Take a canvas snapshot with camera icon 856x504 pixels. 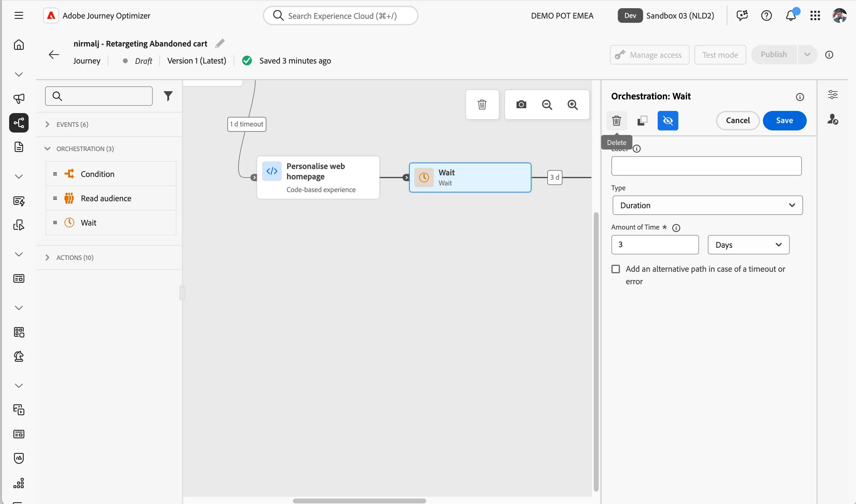[521, 104]
